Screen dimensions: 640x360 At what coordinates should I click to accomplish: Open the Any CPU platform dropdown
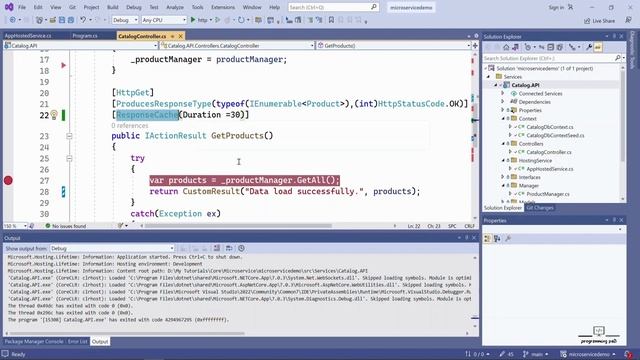click(164, 20)
